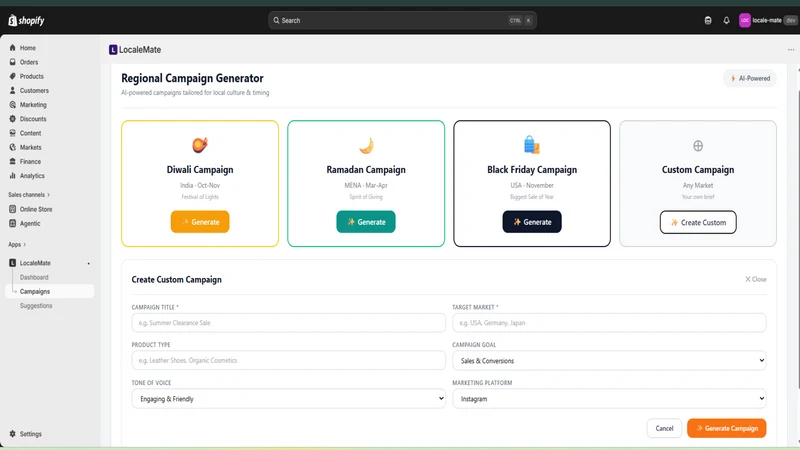Go to the Dashboard submenu item
The image size is (800, 450).
point(34,277)
